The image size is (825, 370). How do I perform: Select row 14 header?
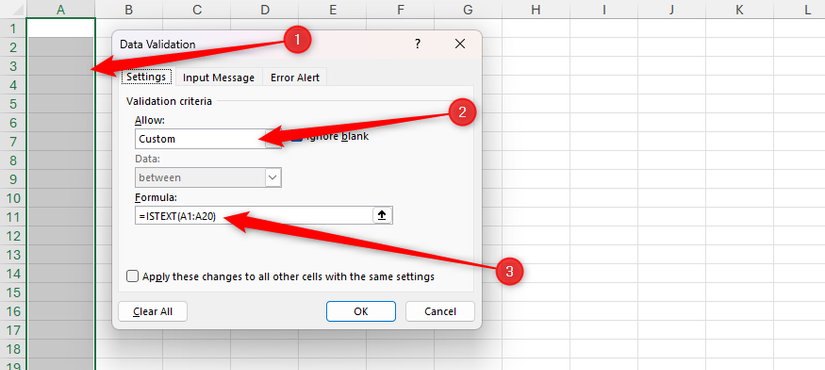coord(13,274)
